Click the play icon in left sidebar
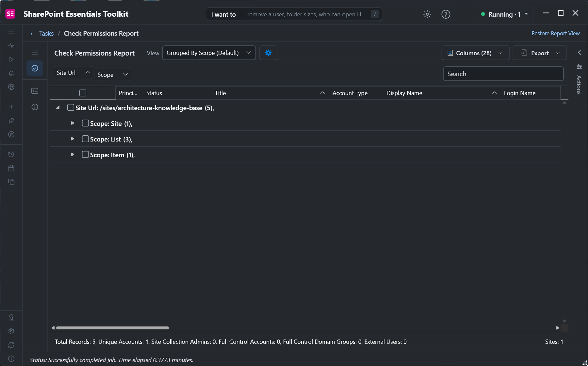The width and height of the screenshot is (588, 366). coord(11,59)
